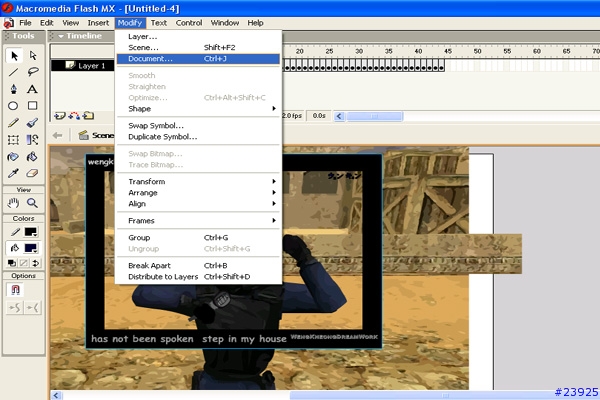Toggle Snap to Objects magnet
The image size is (600, 400).
click(15, 290)
